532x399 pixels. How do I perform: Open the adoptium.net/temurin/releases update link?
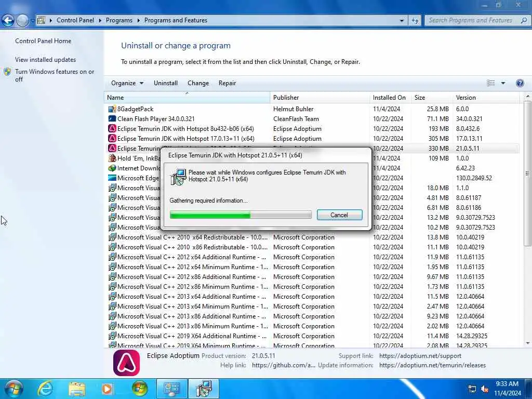pos(432,365)
